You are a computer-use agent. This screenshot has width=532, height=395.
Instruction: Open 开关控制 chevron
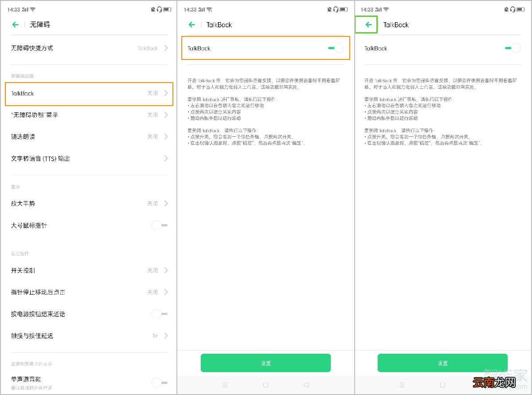pyautogui.click(x=166, y=270)
